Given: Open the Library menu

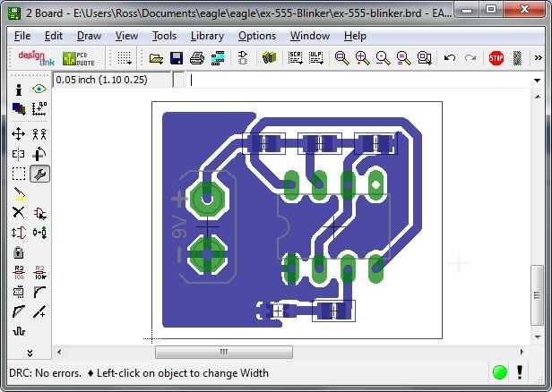Looking at the screenshot, I should 207,36.
